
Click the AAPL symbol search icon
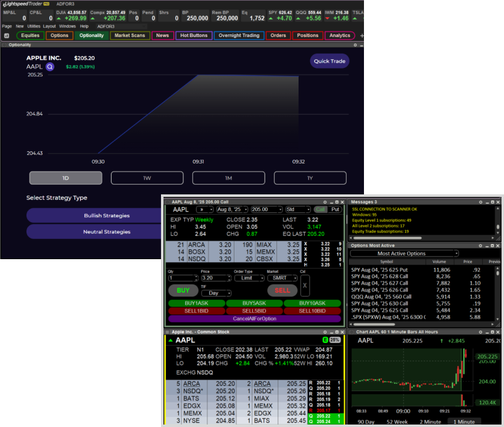point(49,67)
